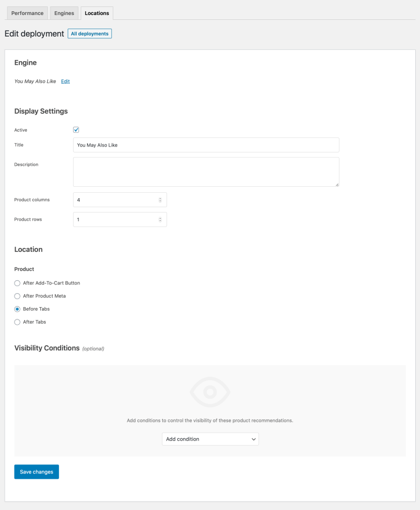Select the After Tabs radio option
Image resolution: width=420 pixels, height=510 pixels.
tap(17, 322)
